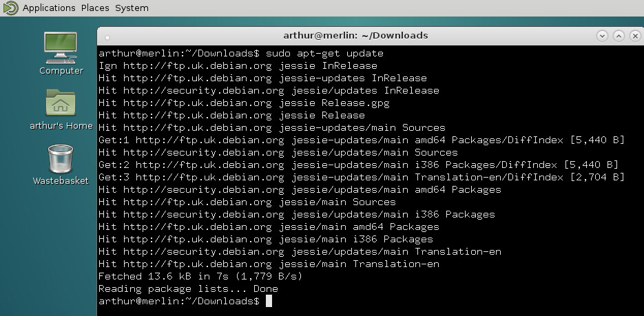Close the terminal window
The width and height of the screenshot is (644, 316).
(x=635, y=36)
